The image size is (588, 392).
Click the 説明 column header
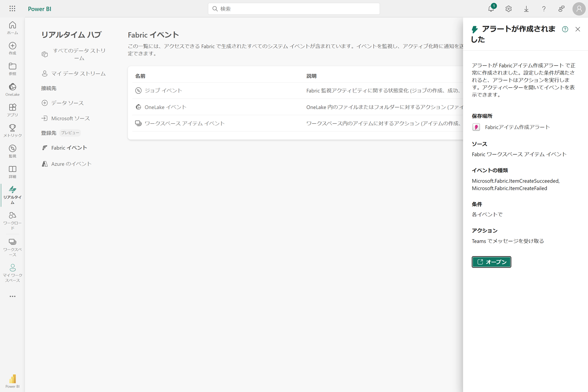pyautogui.click(x=311, y=76)
